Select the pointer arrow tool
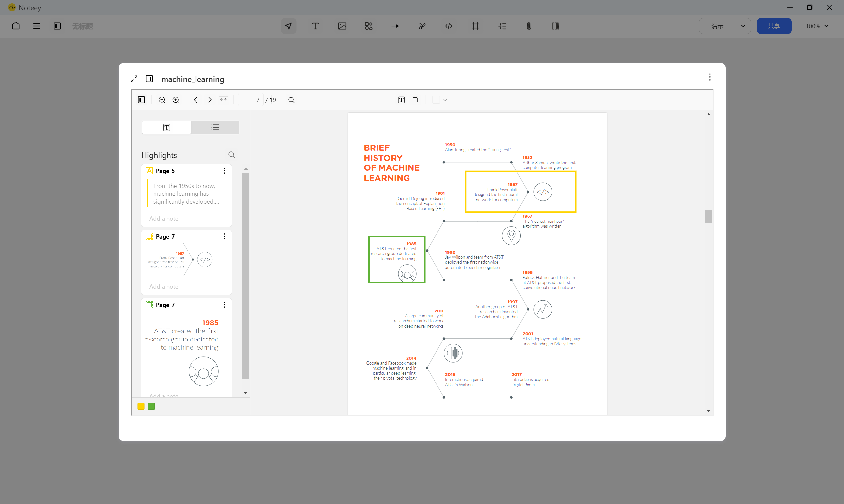 pyautogui.click(x=288, y=26)
